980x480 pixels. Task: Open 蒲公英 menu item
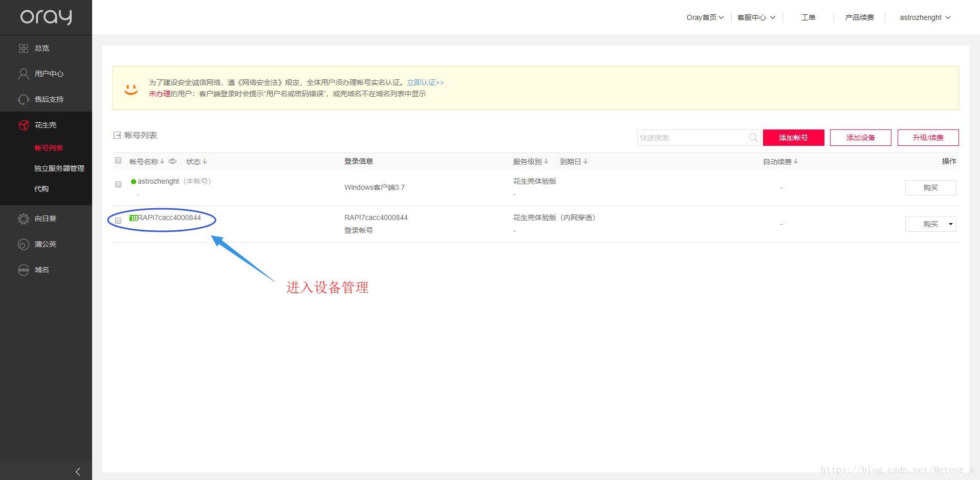click(x=46, y=244)
